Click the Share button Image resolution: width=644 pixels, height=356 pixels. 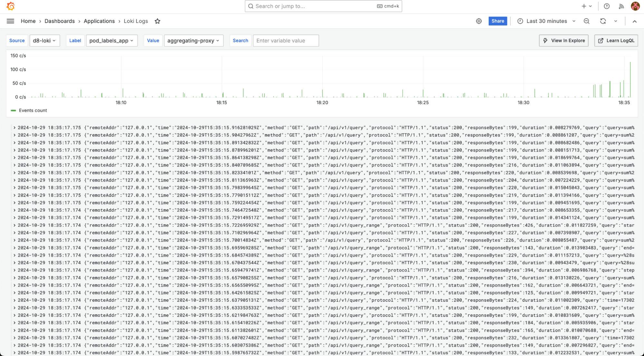coord(497,21)
